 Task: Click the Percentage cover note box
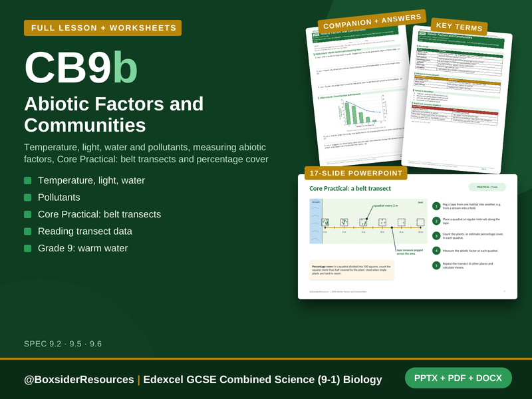pos(352,270)
